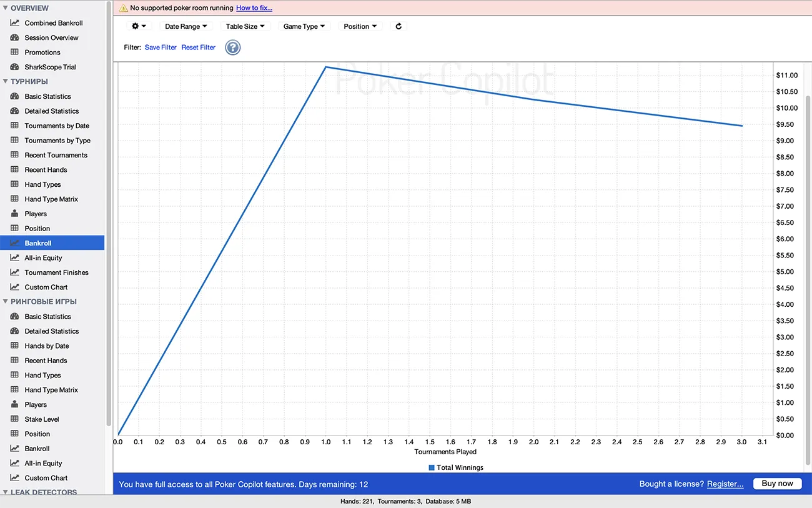Open the Date Range dropdown
The image size is (812, 508).
184,26
